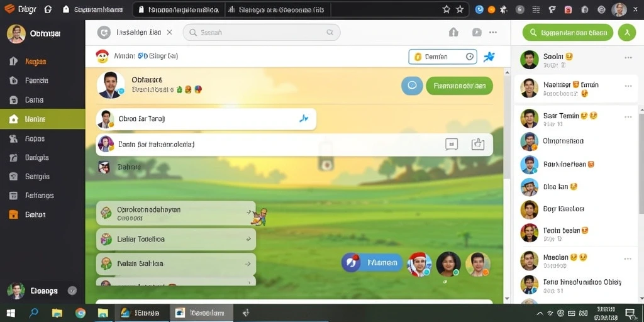Open the more options menu for Saar Temiin
644x322 pixels.
628,117
